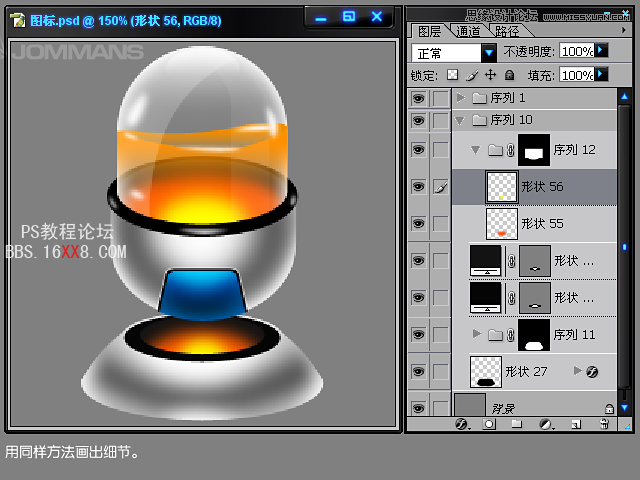Image resolution: width=640 pixels, height=480 pixels.
Task: Create a new layer group
Action: 518,424
